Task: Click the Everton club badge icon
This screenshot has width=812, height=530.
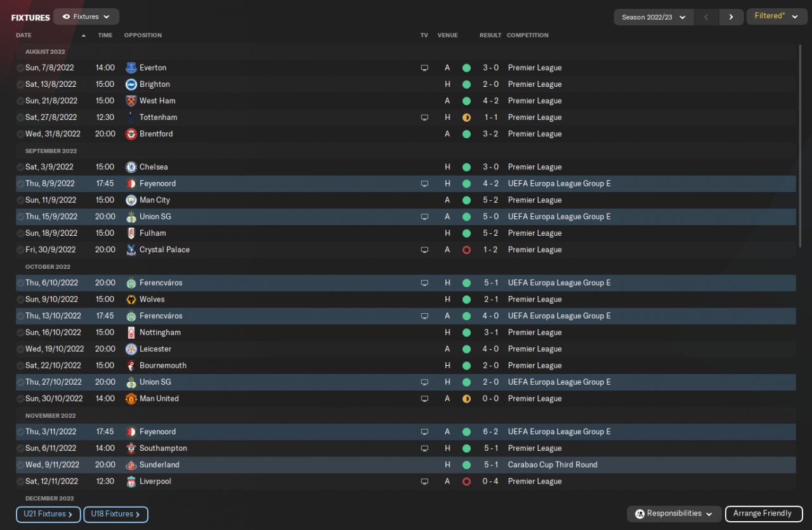Action: pyautogui.click(x=131, y=68)
